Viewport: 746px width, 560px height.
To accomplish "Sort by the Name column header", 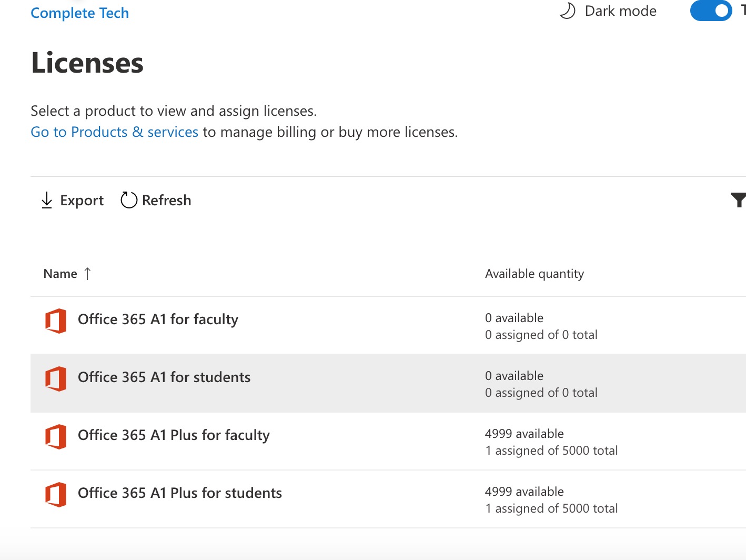I will click(60, 274).
